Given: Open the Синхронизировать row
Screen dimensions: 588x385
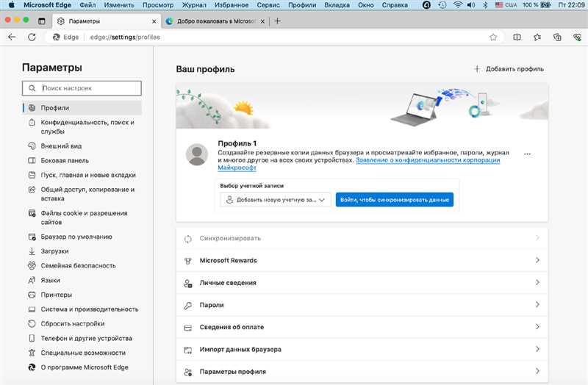Looking at the screenshot, I should [x=362, y=239].
